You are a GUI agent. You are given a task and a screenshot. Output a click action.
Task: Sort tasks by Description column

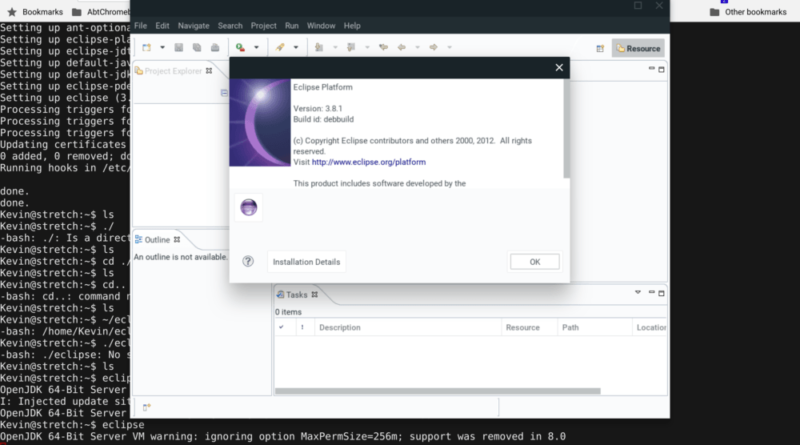(x=408, y=328)
